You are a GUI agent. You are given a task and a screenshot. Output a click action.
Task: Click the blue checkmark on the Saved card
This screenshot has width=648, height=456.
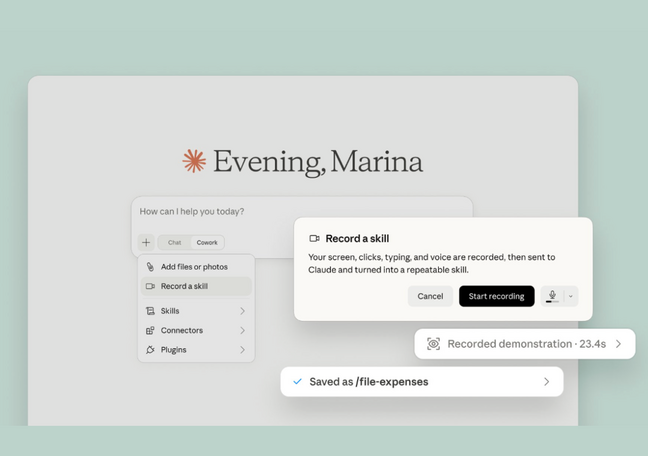[x=297, y=382]
